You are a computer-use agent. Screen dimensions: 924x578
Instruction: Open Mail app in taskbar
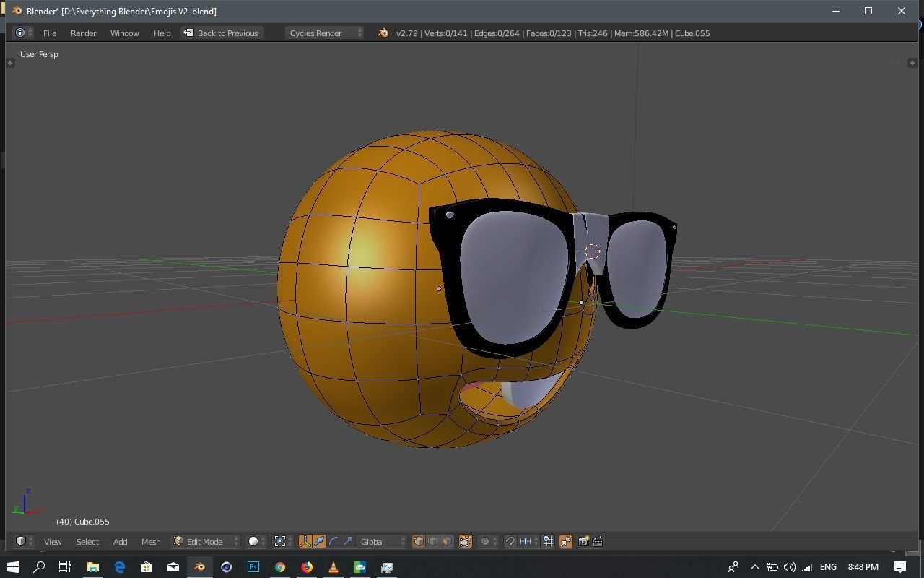[173, 567]
